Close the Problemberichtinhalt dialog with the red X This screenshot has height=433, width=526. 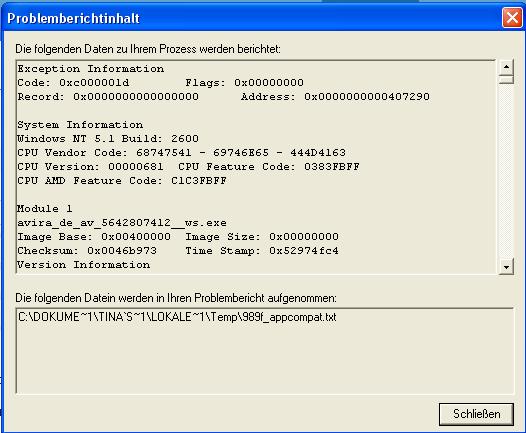click(512, 17)
